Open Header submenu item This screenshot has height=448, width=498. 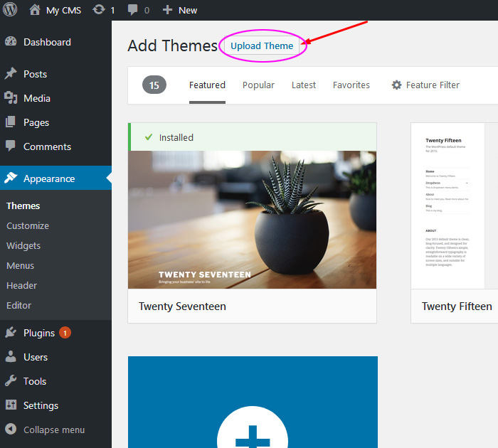(21, 285)
